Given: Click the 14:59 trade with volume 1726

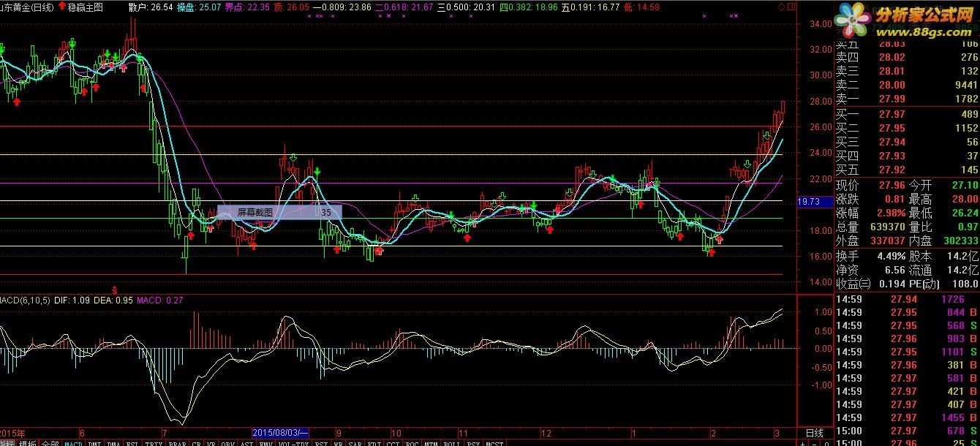Looking at the screenshot, I should click(907, 299).
